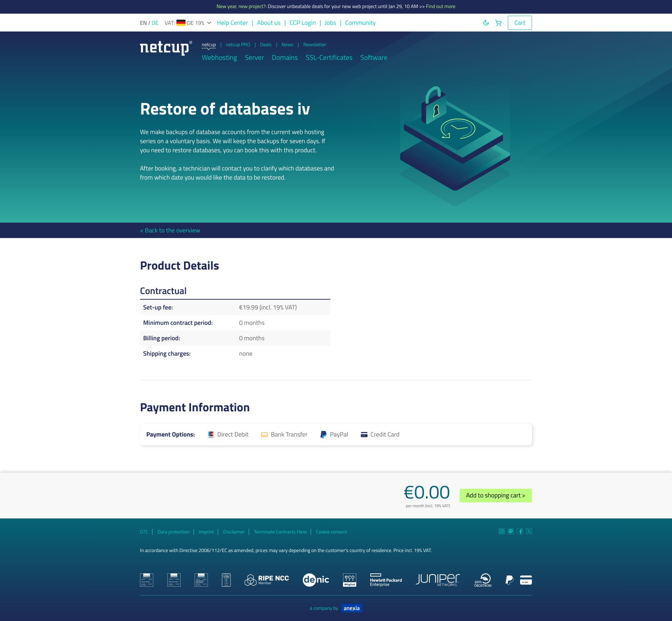672x621 pixels.
Task: Click the database lock illustration
Action: click(x=455, y=145)
